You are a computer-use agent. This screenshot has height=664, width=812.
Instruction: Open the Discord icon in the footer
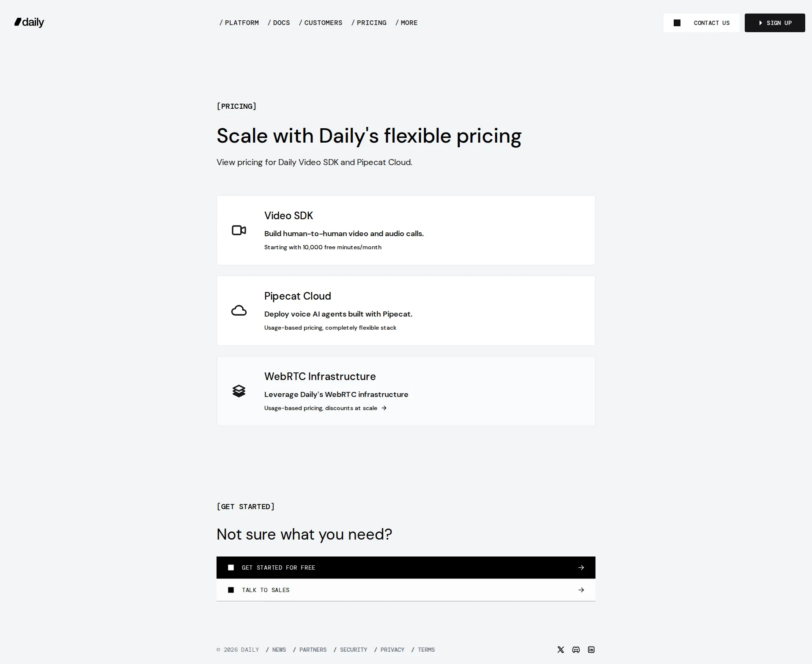(x=576, y=650)
